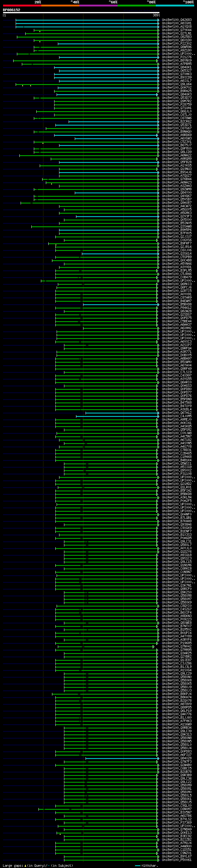Image resolution: width=197 pixels, height=868 pixels.
Task: Select label UniRef100_P21276
Action: [177, 57]
